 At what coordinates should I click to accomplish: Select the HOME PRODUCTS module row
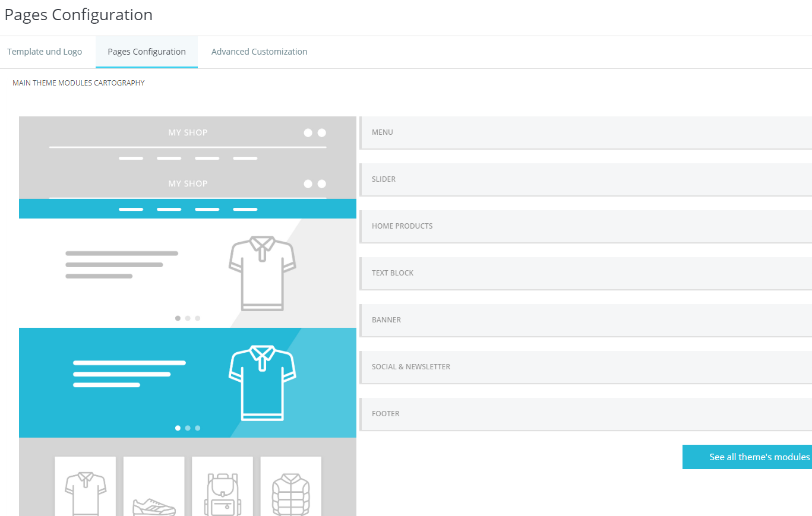coord(586,226)
